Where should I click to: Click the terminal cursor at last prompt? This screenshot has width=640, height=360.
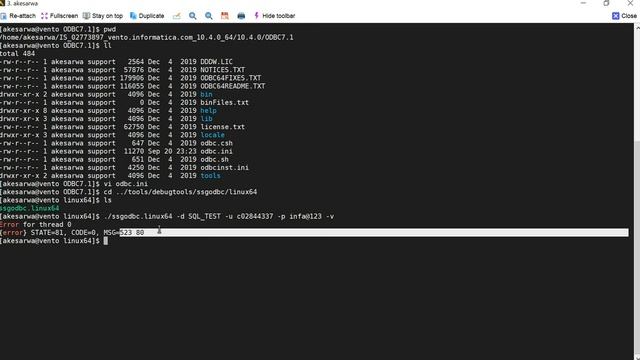(x=106, y=241)
